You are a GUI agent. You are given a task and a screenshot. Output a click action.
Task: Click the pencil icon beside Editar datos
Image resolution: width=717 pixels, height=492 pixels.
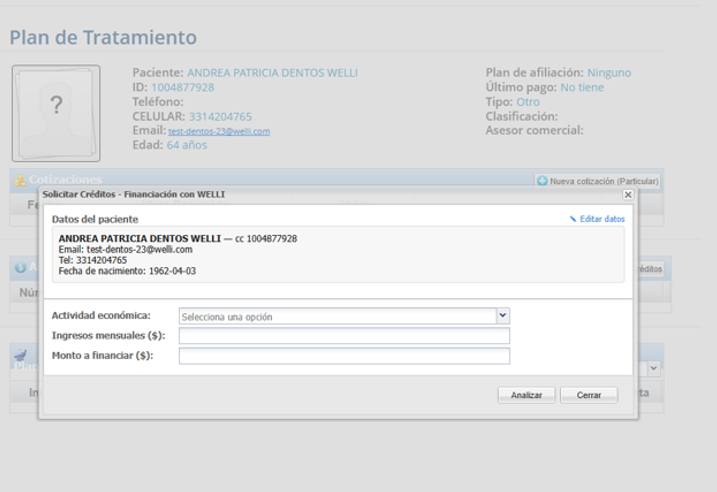[x=573, y=219]
